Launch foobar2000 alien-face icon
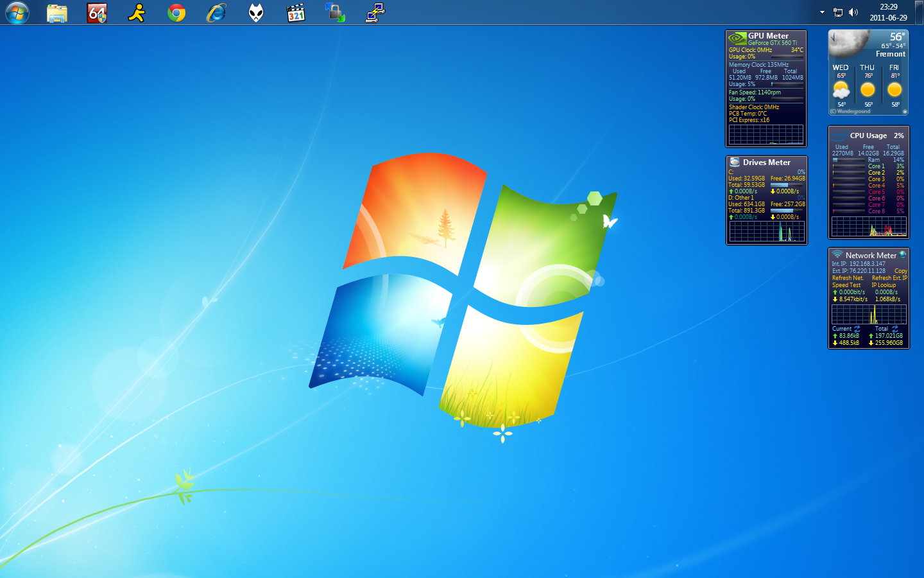This screenshot has width=924, height=578. (x=256, y=13)
